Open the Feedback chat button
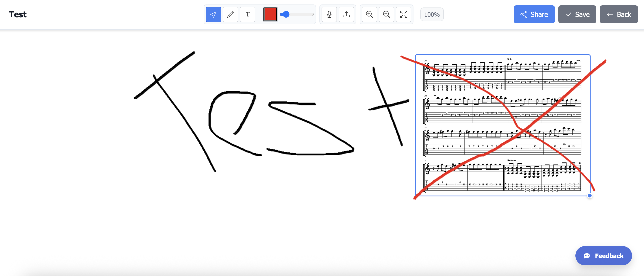This screenshot has height=276, width=644. click(x=603, y=256)
